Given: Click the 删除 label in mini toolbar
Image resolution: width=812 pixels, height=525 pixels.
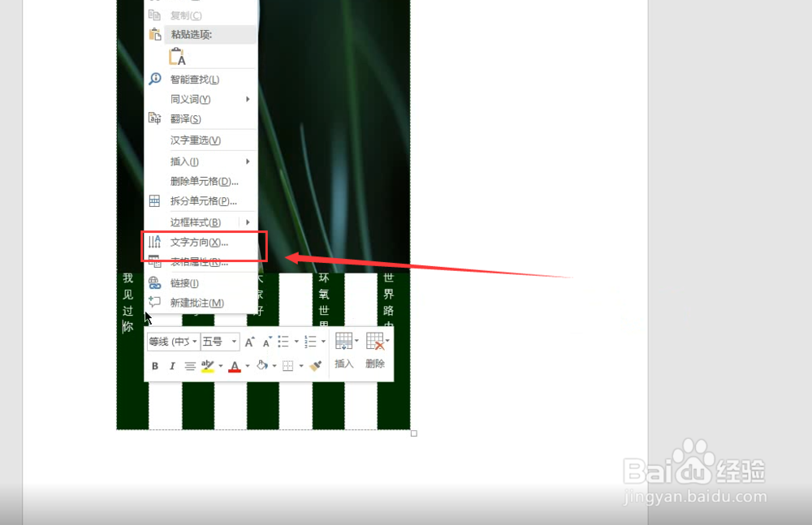Looking at the screenshot, I should pos(375,364).
